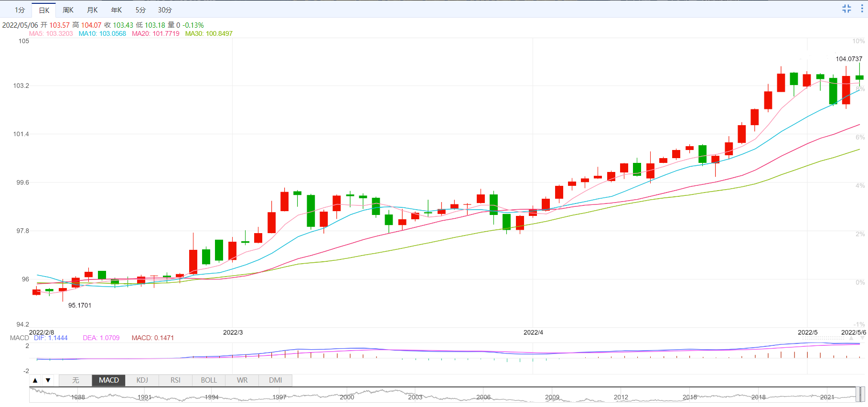This screenshot has width=868, height=407.
Task: Open the 月K monthly chart tab
Action: click(92, 10)
